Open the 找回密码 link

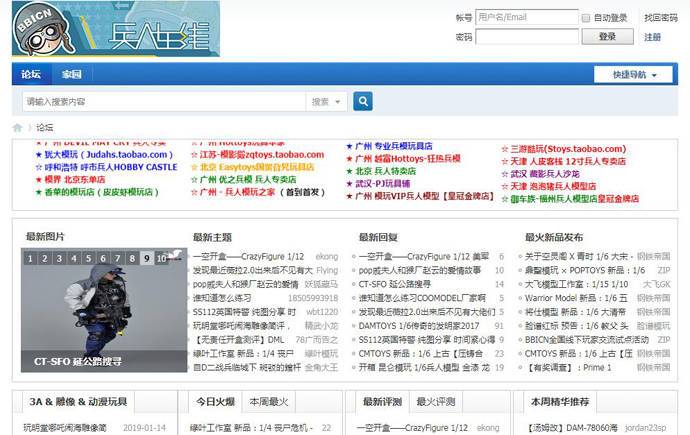(x=660, y=18)
